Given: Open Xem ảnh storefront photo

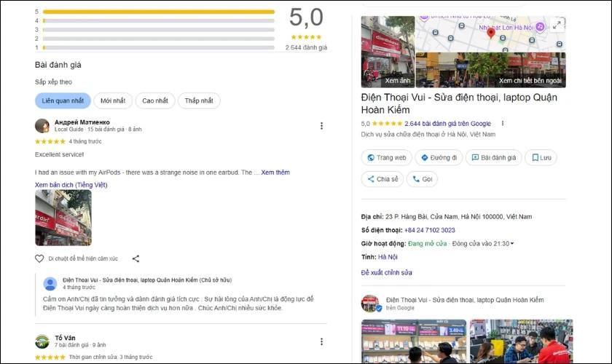Looking at the screenshot, I should [x=388, y=52].
